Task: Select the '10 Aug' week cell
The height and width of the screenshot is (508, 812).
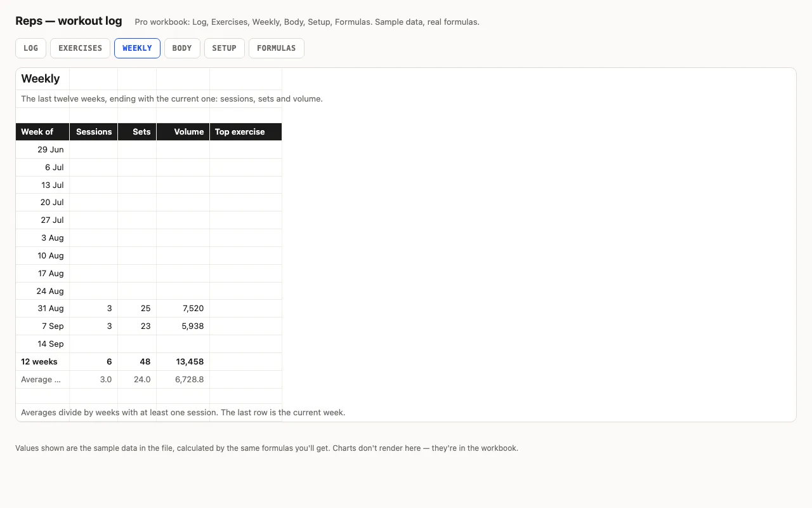Action: pyautogui.click(x=43, y=256)
